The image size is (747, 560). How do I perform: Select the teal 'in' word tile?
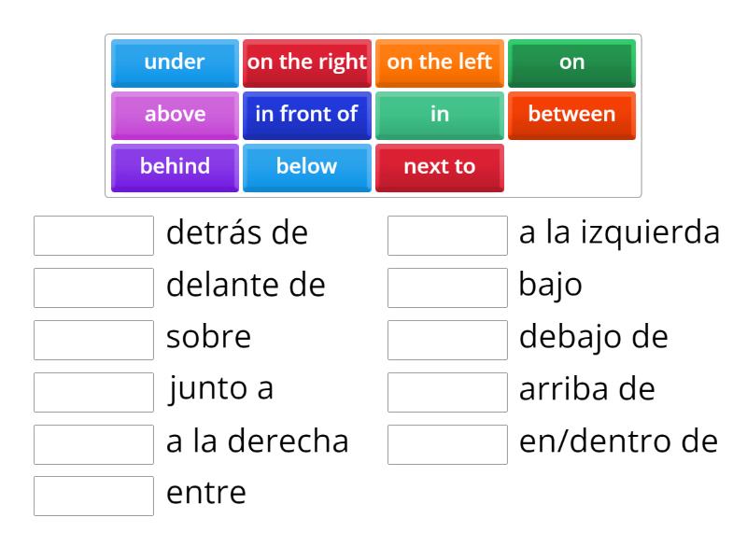tap(439, 115)
